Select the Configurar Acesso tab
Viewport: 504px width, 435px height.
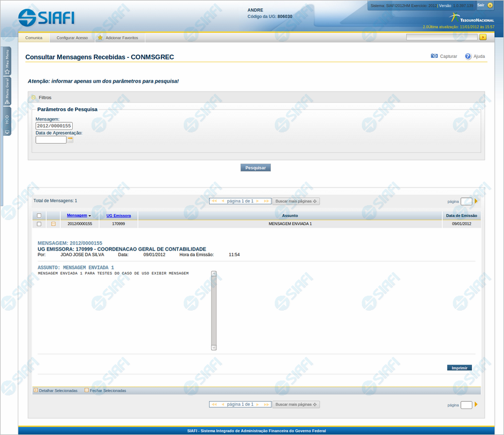coord(72,37)
